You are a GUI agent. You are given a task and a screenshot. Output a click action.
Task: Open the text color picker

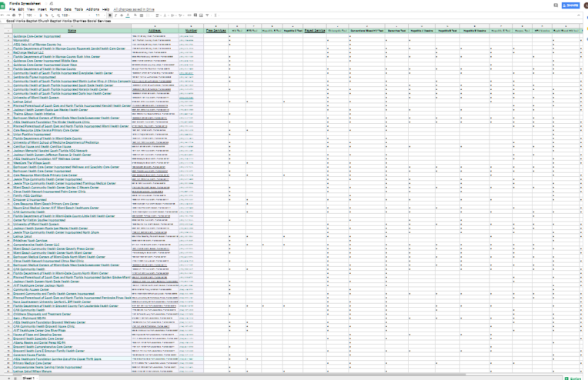point(128,15)
